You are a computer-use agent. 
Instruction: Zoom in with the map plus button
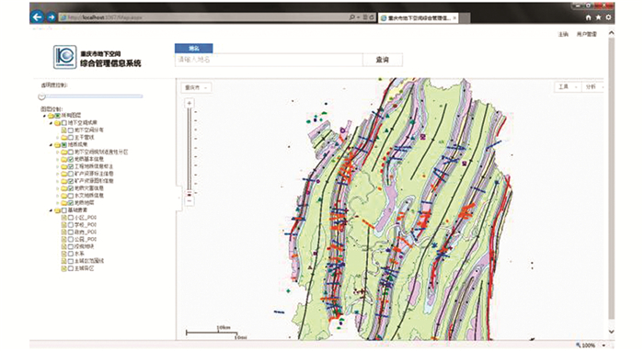click(189, 103)
